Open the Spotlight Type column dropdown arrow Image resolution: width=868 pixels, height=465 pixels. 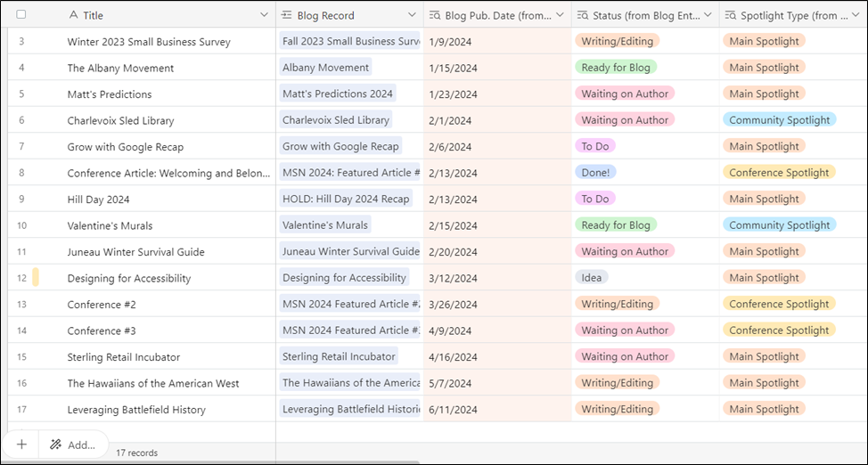[x=856, y=15]
